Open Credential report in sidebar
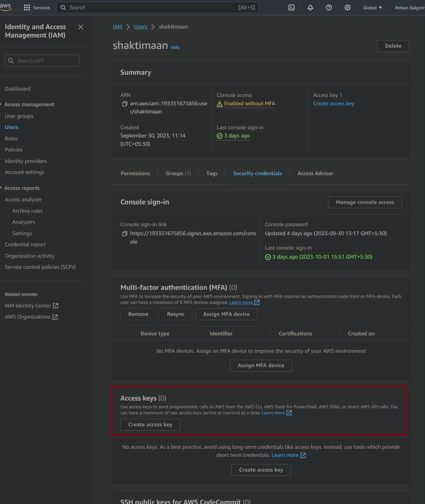425x504 pixels. pos(25,244)
